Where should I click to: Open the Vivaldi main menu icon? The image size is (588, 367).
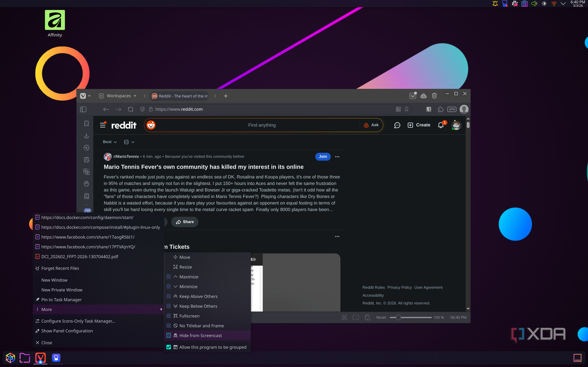[x=83, y=96]
